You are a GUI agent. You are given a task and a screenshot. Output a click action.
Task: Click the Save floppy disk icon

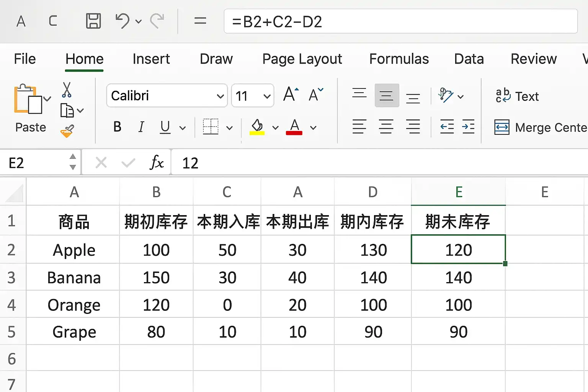coord(93,21)
